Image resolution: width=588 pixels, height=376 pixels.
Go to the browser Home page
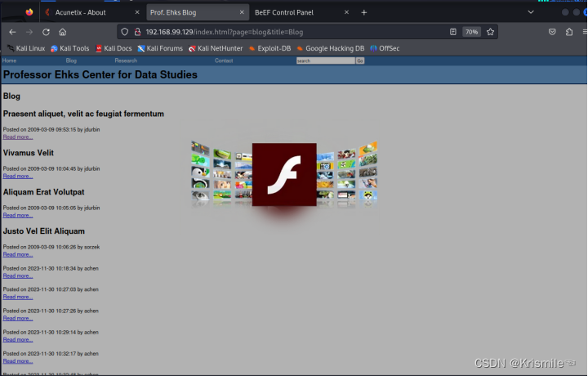63,32
